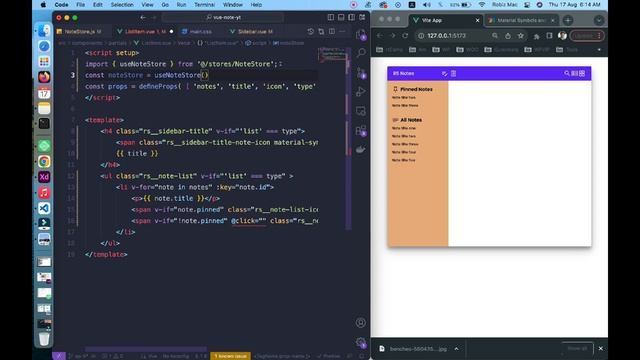The width and height of the screenshot is (640, 360).
Task: Reload the page in Chrome
Action: (x=405, y=36)
